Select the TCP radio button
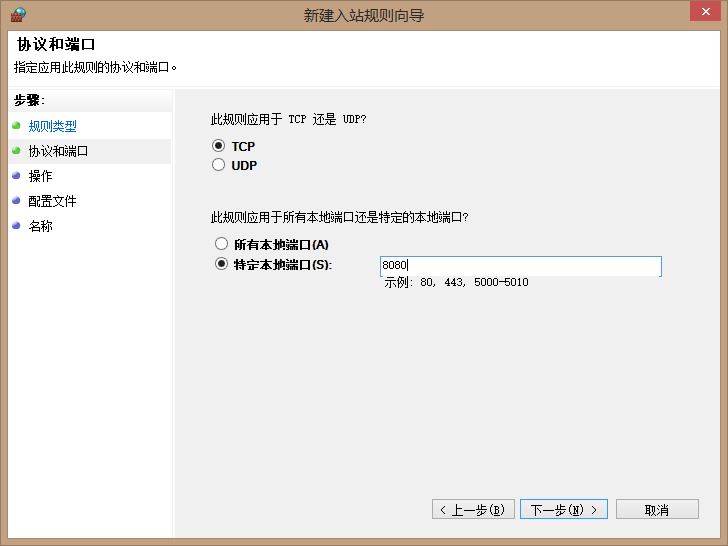The image size is (728, 546). tap(218, 146)
